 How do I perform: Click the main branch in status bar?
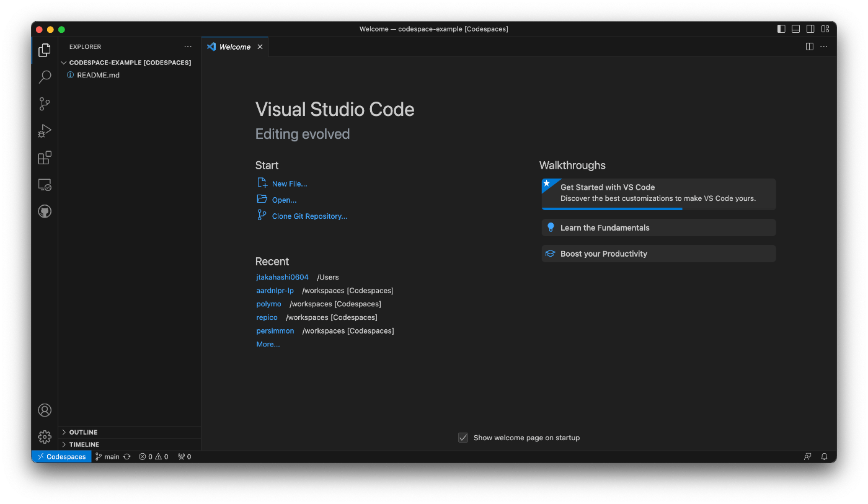(x=107, y=457)
